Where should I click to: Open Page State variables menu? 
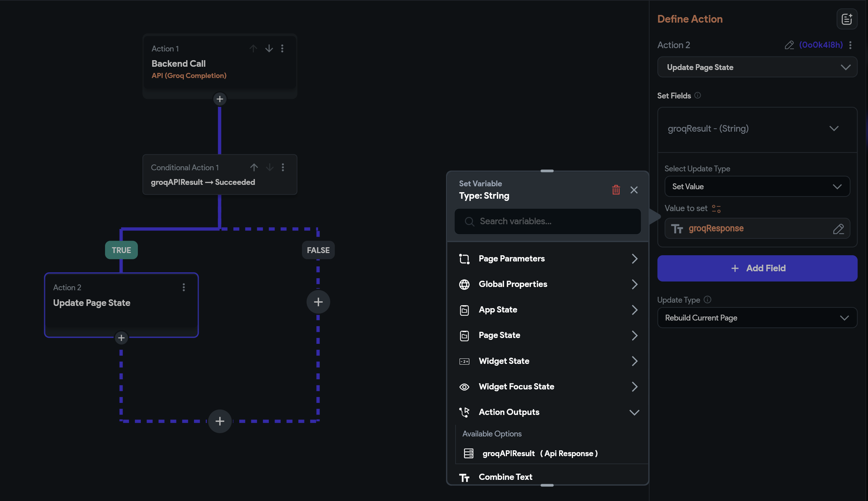tap(547, 335)
